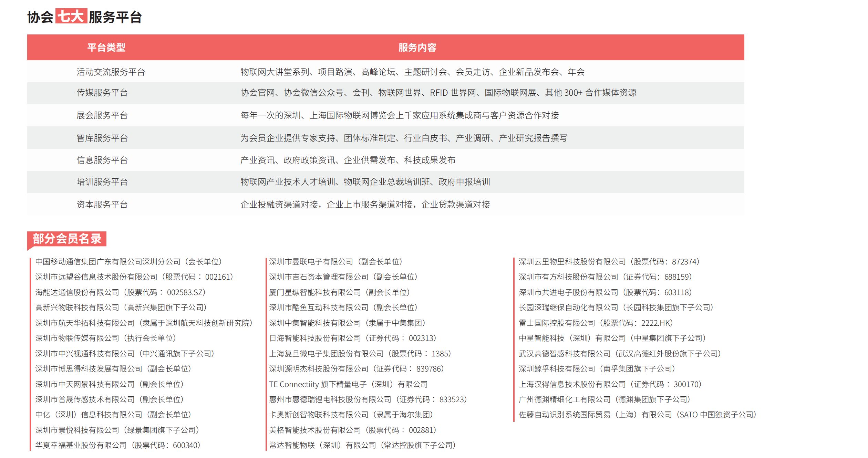Click the 协会官网、协会微信公众号 service description
This screenshot has width=868, height=458.
(x=438, y=93)
